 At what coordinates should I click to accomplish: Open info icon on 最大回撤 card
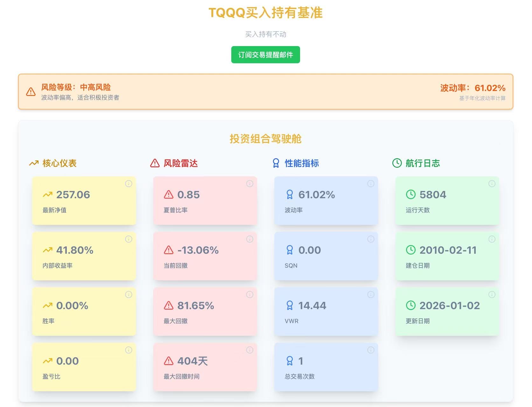250,295
